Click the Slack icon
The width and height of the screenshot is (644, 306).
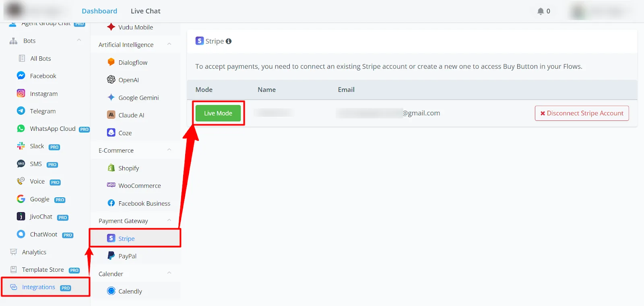(x=21, y=146)
